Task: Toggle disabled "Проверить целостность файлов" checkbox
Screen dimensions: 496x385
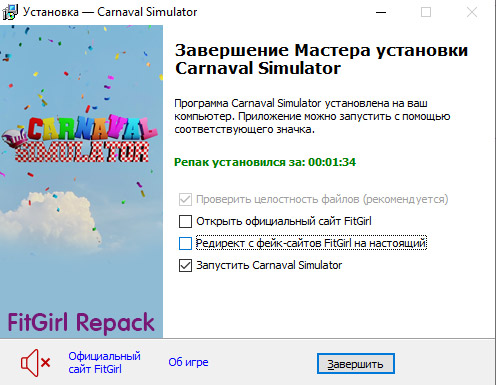Action: (185, 199)
